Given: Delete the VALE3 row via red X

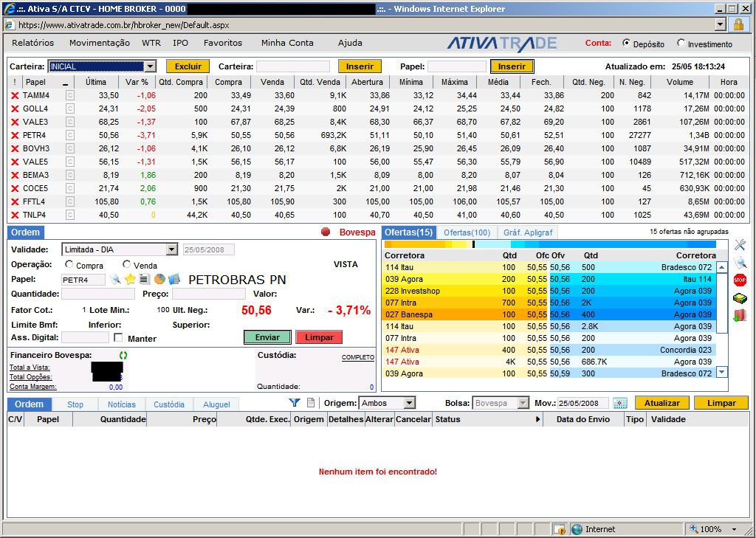Looking at the screenshot, I should click(x=15, y=122).
